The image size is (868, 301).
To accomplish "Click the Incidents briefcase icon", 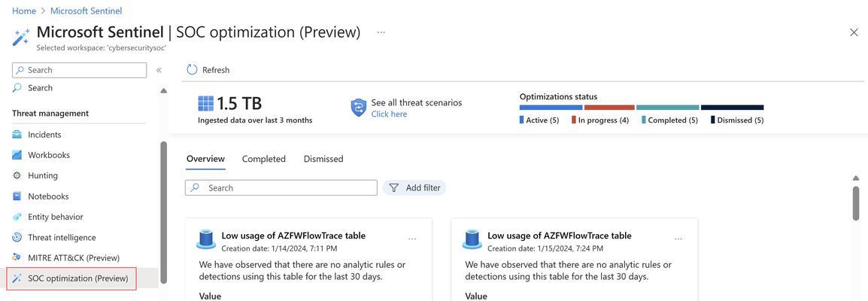I will [x=17, y=135].
